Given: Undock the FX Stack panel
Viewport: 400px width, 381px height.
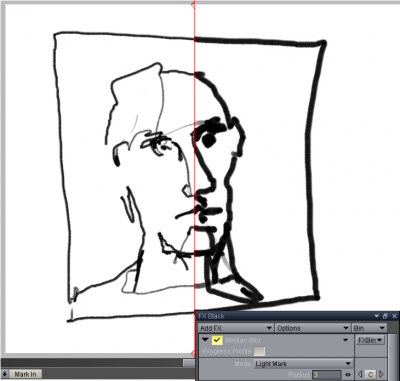Looking at the screenshot, I should pyautogui.click(x=385, y=316).
